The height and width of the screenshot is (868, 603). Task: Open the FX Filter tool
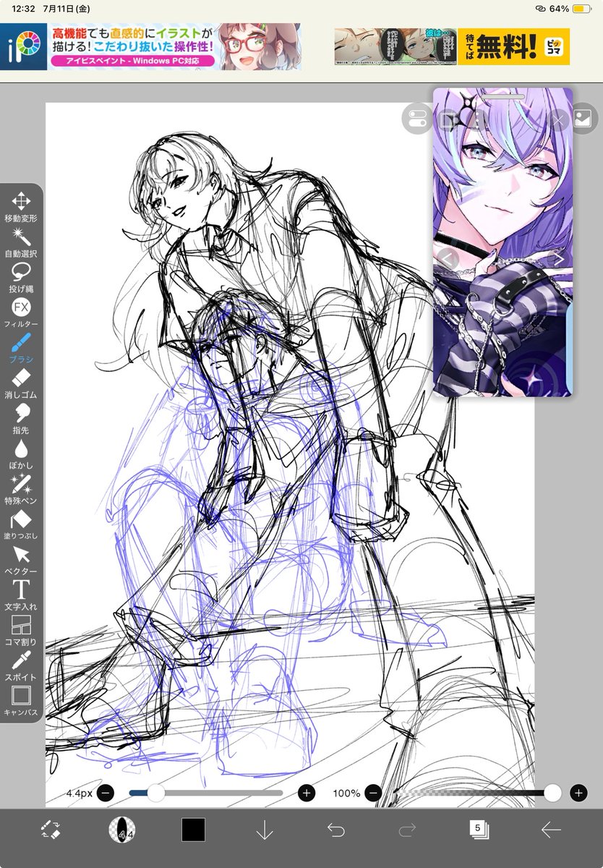[21, 313]
